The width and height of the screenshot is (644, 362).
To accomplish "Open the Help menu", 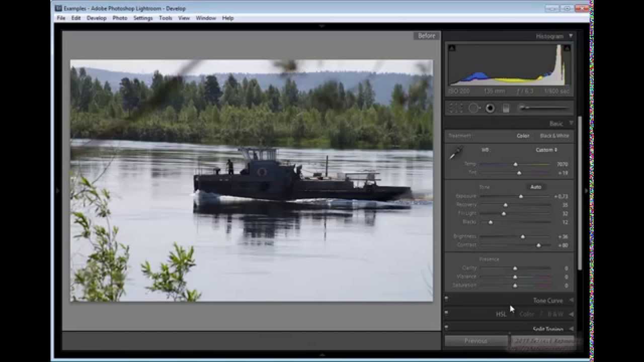I will pyautogui.click(x=228, y=18).
